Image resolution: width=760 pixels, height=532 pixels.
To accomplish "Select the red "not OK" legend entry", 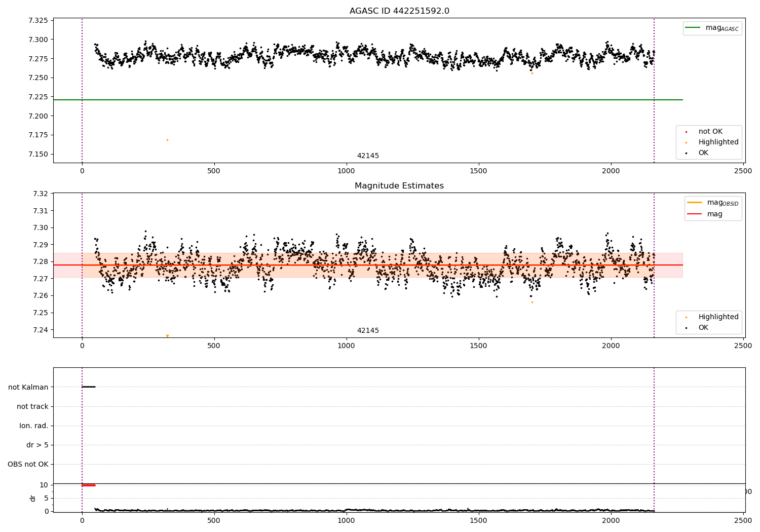I will pos(704,132).
